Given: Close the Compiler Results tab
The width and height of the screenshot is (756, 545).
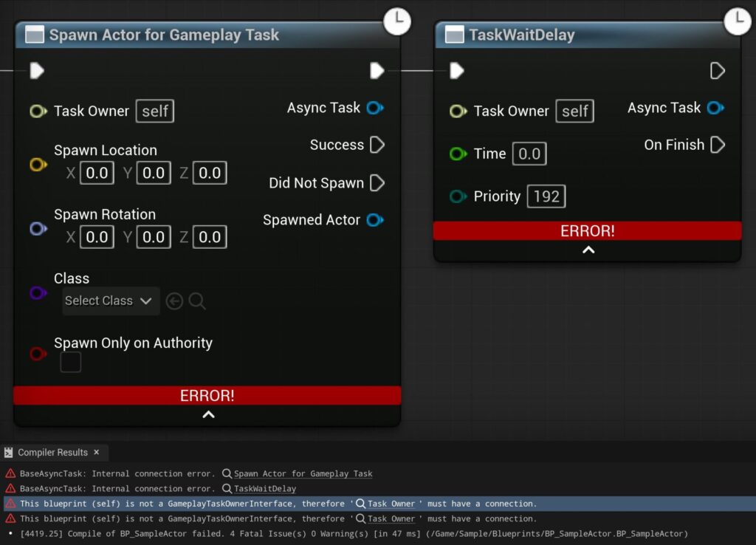Looking at the screenshot, I should point(97,453).
